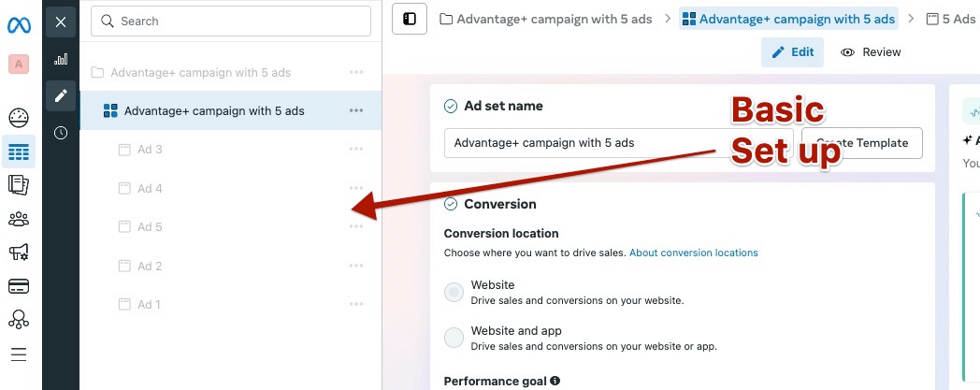This screenshot has width=980, height=390.
Task: Click the Search input field
Action: (x=231, y=22)
